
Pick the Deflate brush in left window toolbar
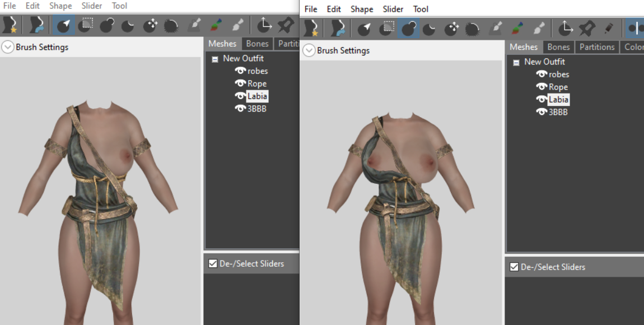pyautogui.click(x=128, y=25)
